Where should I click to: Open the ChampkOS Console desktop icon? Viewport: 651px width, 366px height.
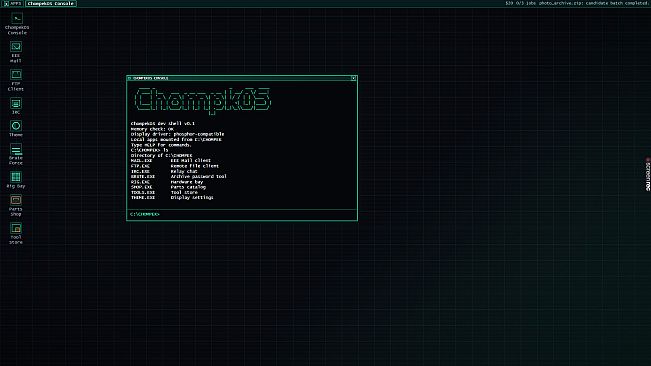tap(17, 24)
